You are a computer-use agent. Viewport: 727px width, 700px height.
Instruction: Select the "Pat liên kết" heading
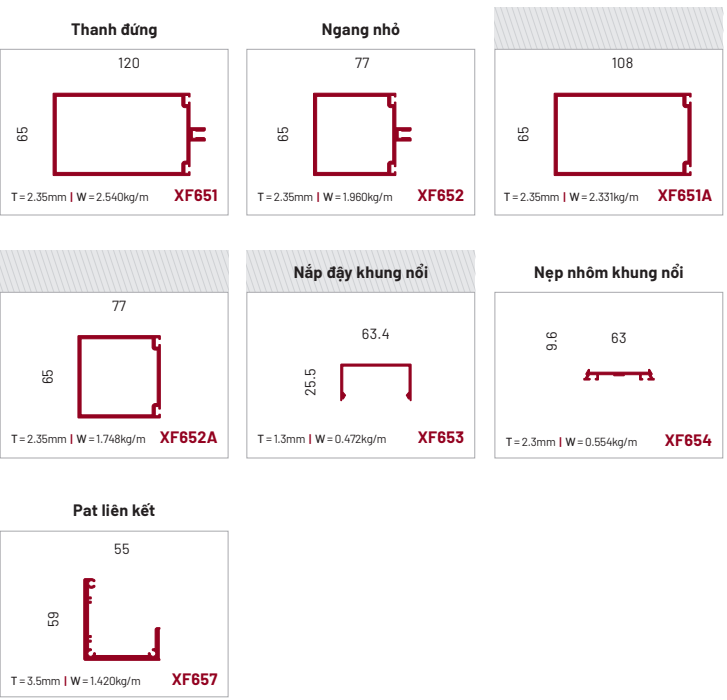[114, 511]
